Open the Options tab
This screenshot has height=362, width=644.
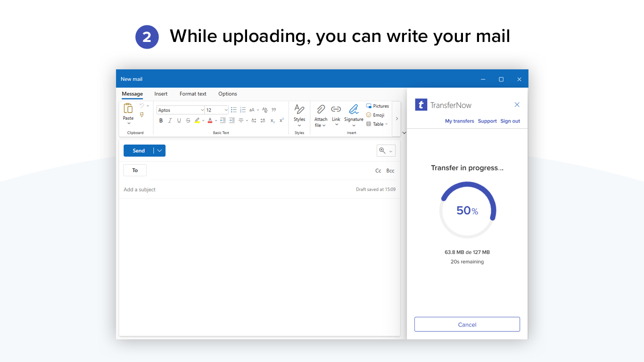coord(228,94)
